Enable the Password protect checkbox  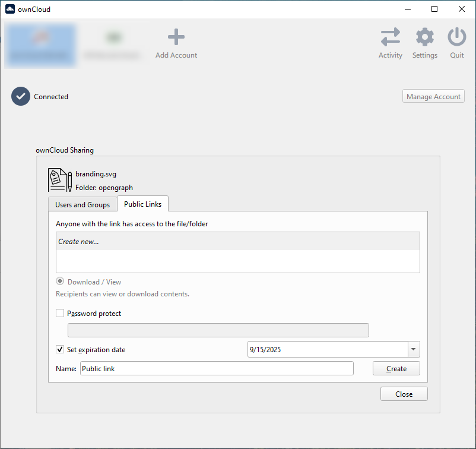(60, 314)
